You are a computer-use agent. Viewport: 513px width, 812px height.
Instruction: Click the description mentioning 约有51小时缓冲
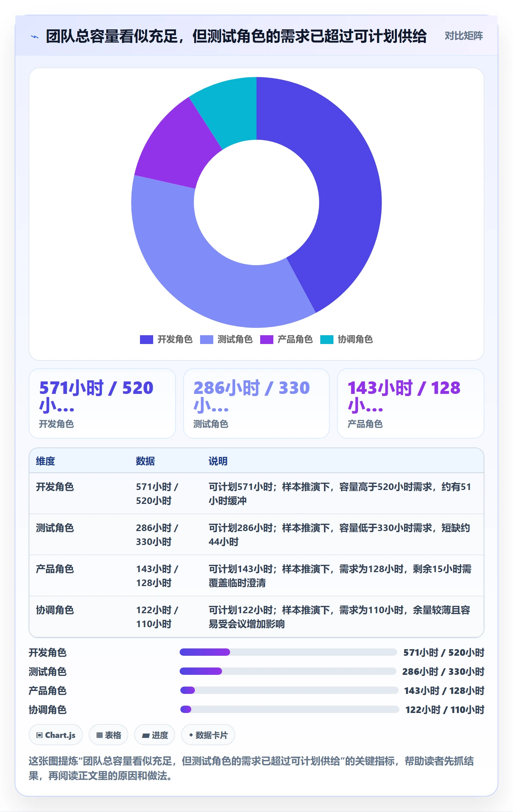340,494
